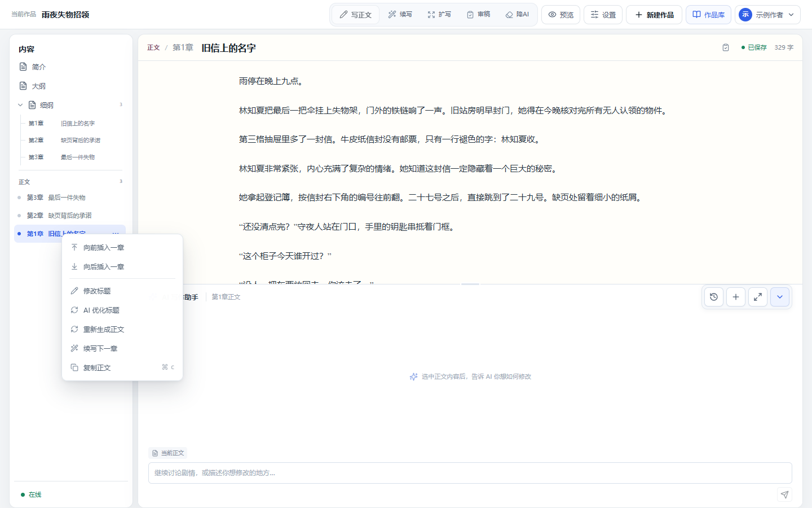This screenshot has height=508, width=812.
Task: Send the message with paper-plane icon
Action: (x=784, y=495)
